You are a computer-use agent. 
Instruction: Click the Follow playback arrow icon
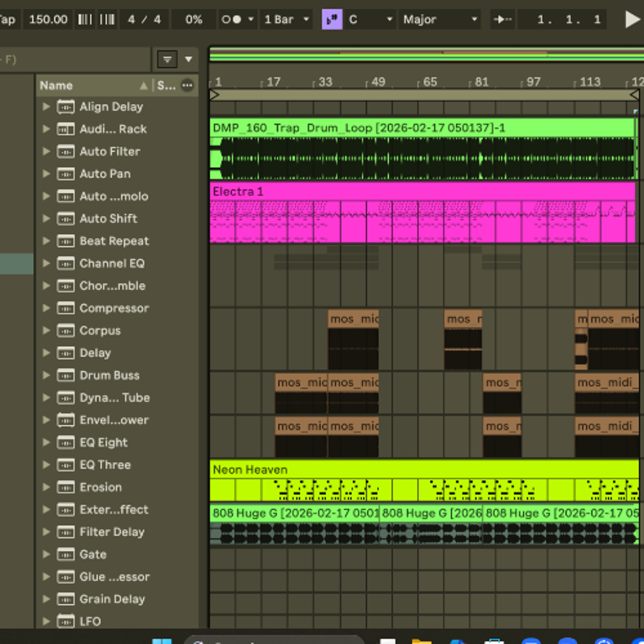pyautogui.click(x=503, y=19)
